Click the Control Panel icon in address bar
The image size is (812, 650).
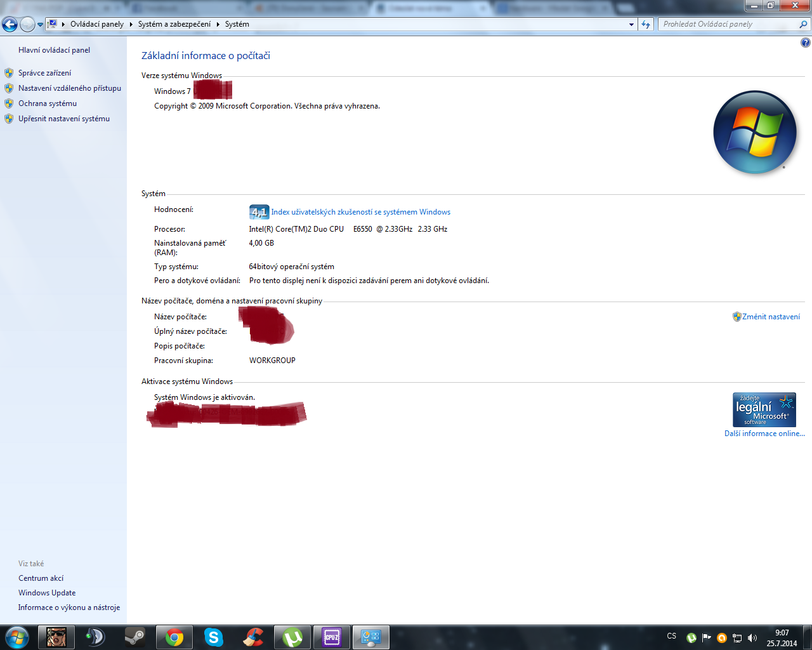pyautogui.click(x=53, y=23)
